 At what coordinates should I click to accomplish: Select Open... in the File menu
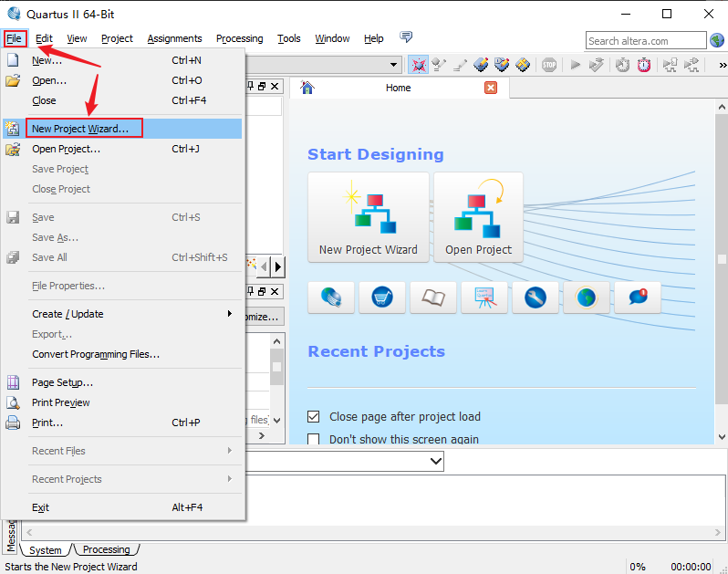[122, 80]
